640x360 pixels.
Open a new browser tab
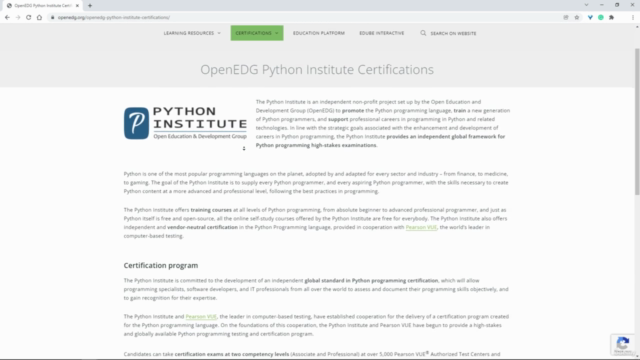pos(90,6)
